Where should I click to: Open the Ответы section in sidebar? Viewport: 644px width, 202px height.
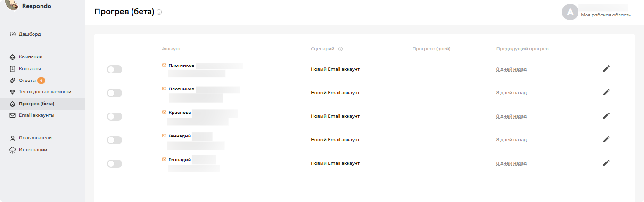(27, 81)
